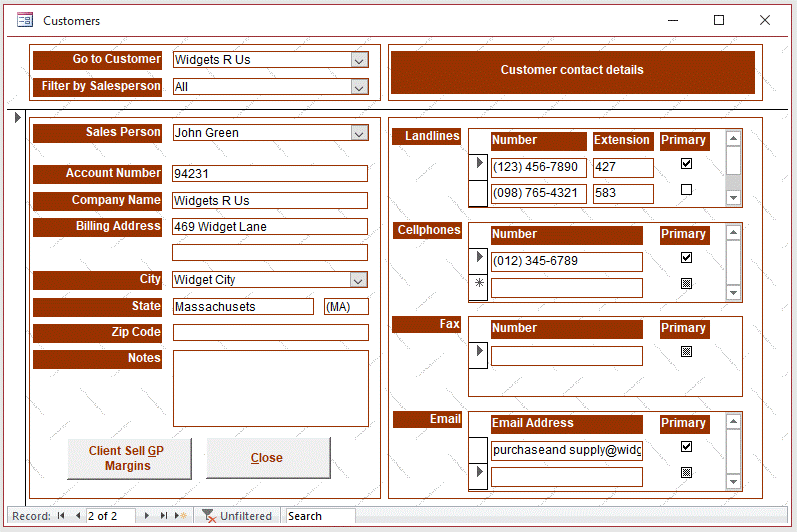
Task: Open the Go to Customer dropdown
Action: click(x=359, y=60)
